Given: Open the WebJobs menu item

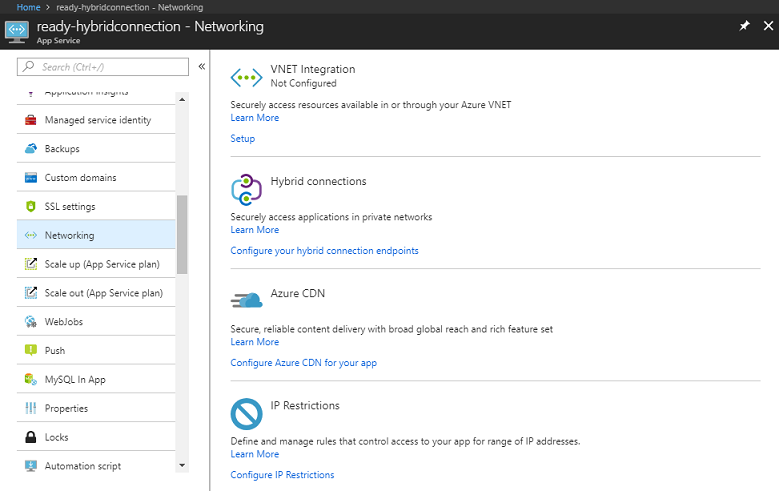Looking at the screenshot, I should (x=96, y=322).
